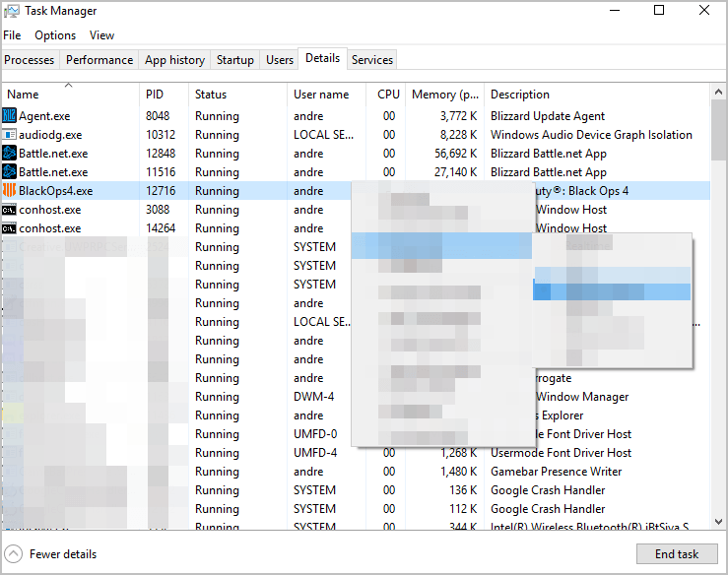This screenshot has width=728, height=575.
Task: Click the vertical scrollbar thumb
Action: coord(718,130)
